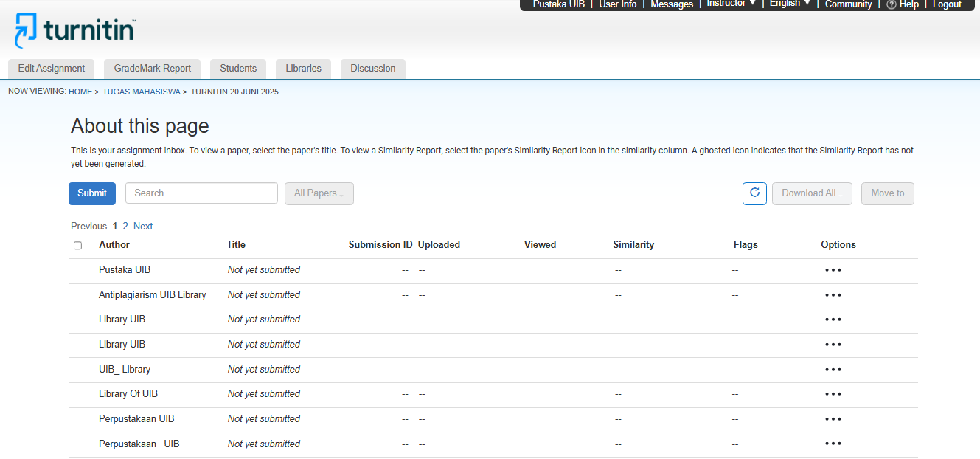Screen dimensions: 980x459
Task: Sort by the Flags column header
Action: [x=746, y=245]
